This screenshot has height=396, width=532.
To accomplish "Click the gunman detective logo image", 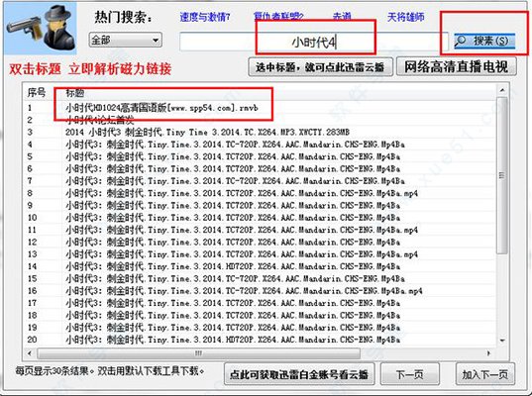I will 41,29.
